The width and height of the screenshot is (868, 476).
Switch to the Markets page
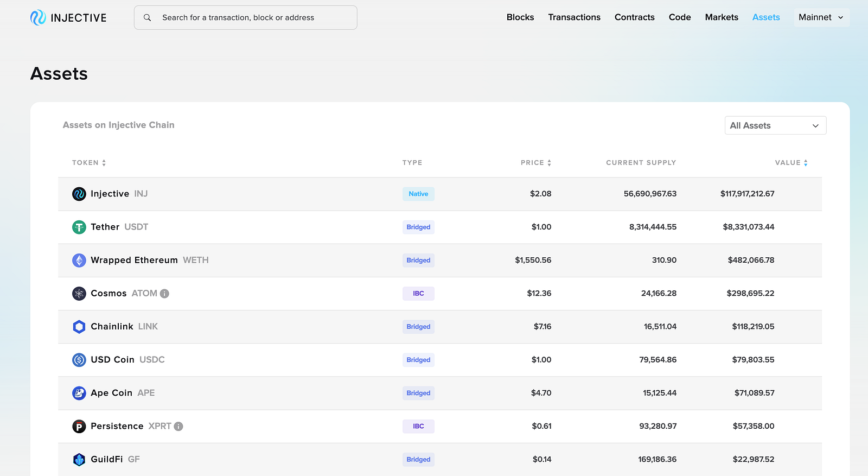click(x=722, y=17)
